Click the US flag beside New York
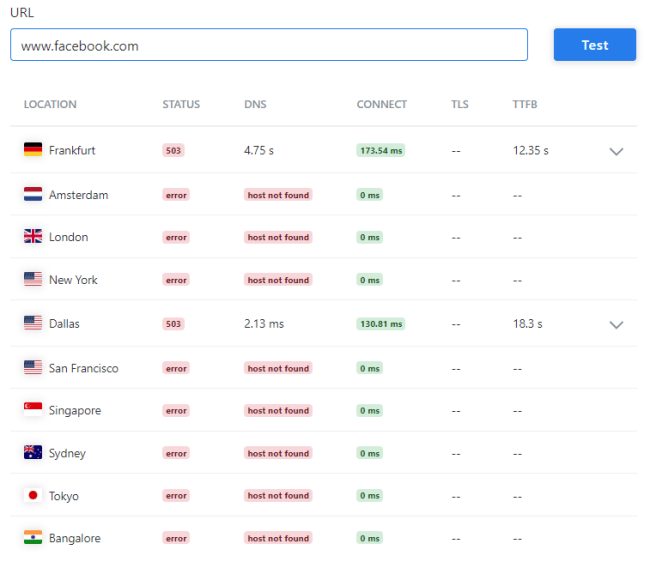 (x=33, y=279)
